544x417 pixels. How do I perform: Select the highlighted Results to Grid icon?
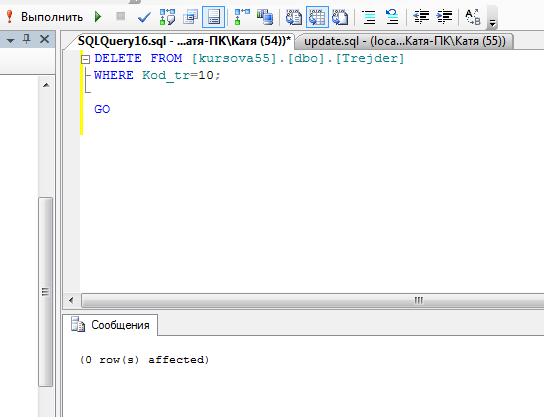click(317, 17)
